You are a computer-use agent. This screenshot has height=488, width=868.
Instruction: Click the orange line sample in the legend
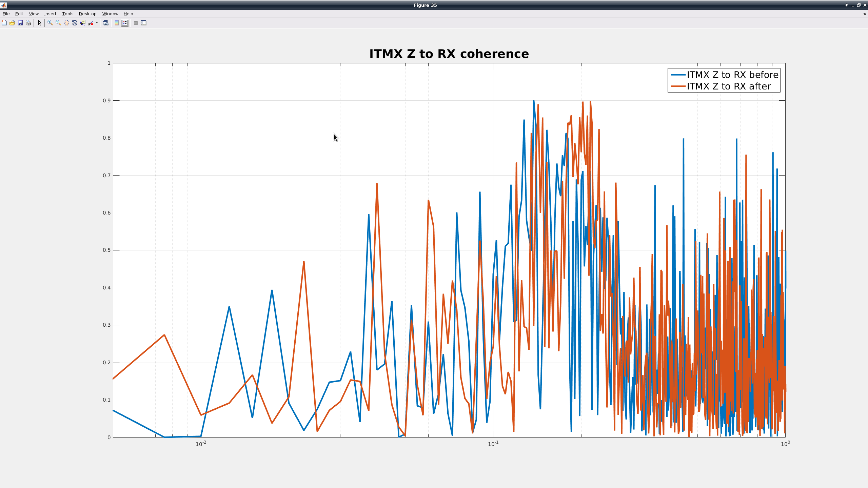[678, 86]
